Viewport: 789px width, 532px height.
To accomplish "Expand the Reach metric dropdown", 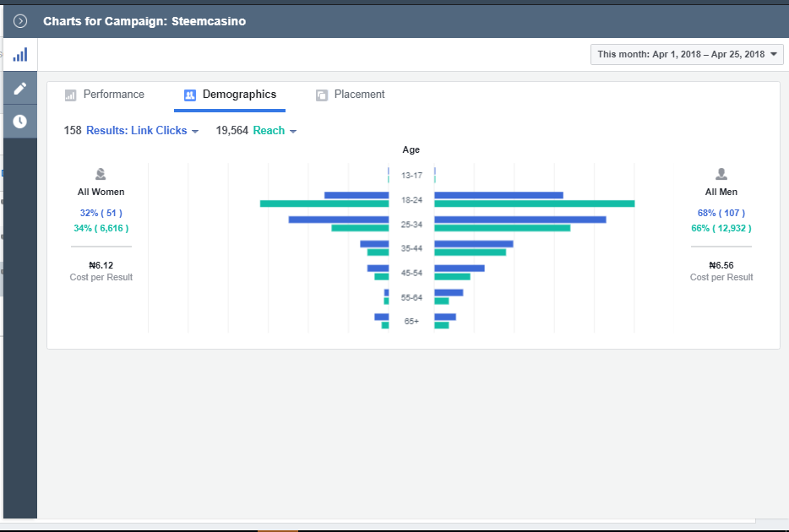I will [x=275, y=131].
